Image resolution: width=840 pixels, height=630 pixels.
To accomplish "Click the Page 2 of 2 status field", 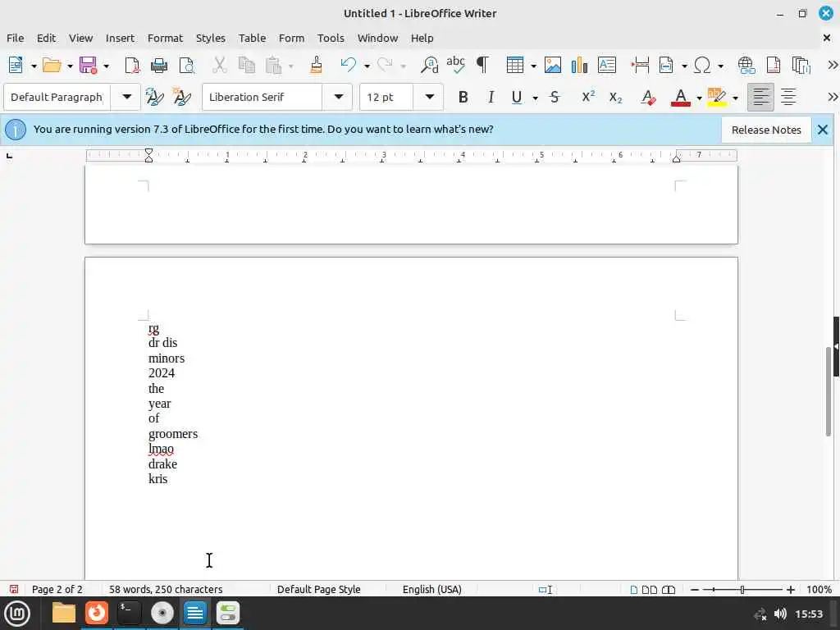I will pyautogui.click(x=57, y=589).
